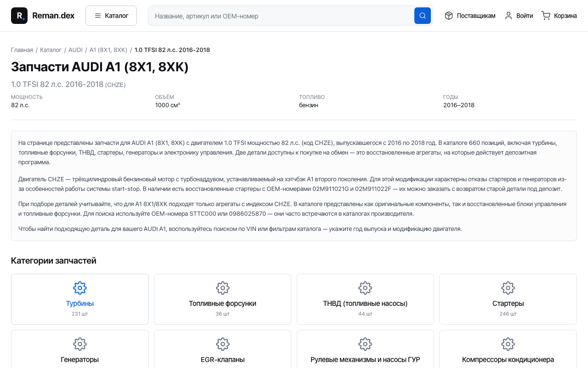This screenshot has height=368, width=588.
Task: Click the page title Запчасти AUDI A1 (8X1, 8XK)
Action: (x=100, y=67)
